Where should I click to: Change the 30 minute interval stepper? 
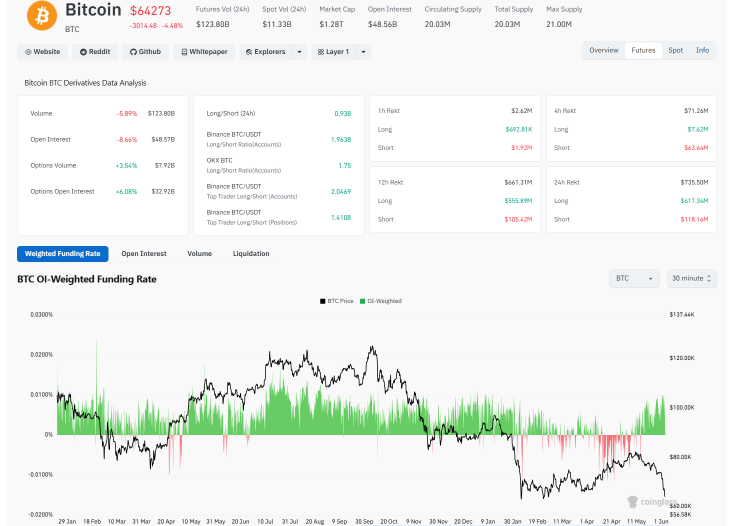click(691, 278)
